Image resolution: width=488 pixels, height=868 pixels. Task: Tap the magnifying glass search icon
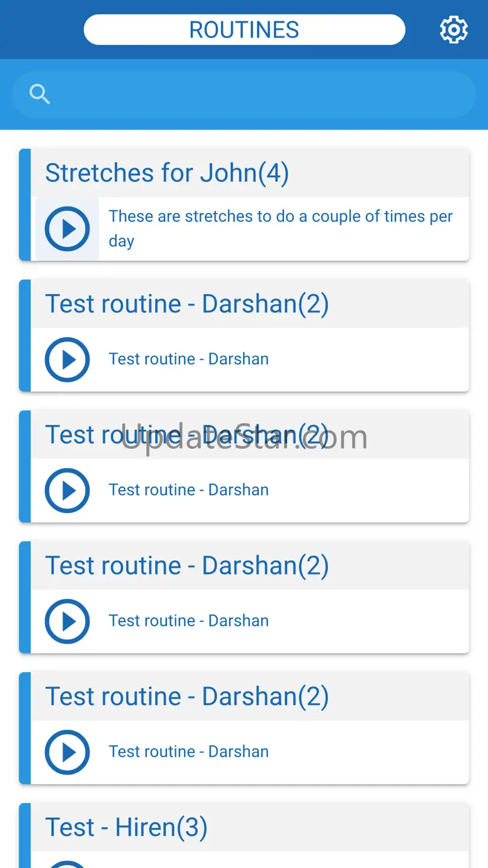pos(39,94)
